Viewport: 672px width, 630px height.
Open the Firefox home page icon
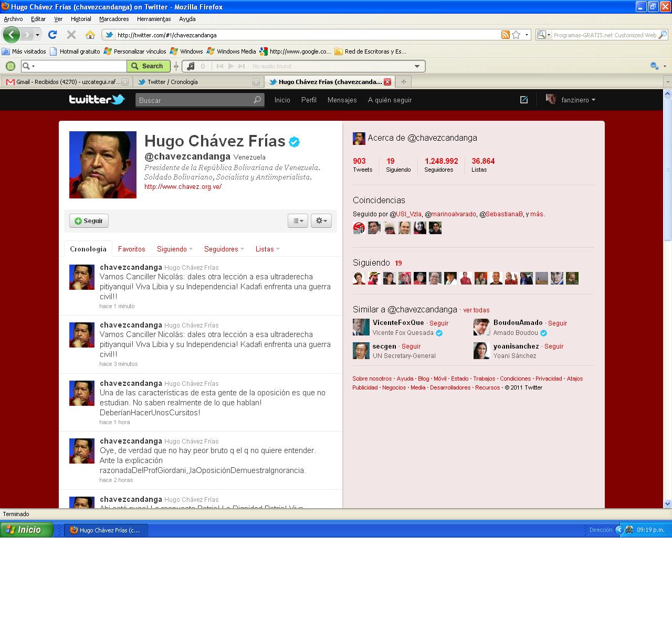tap(90, 35)
